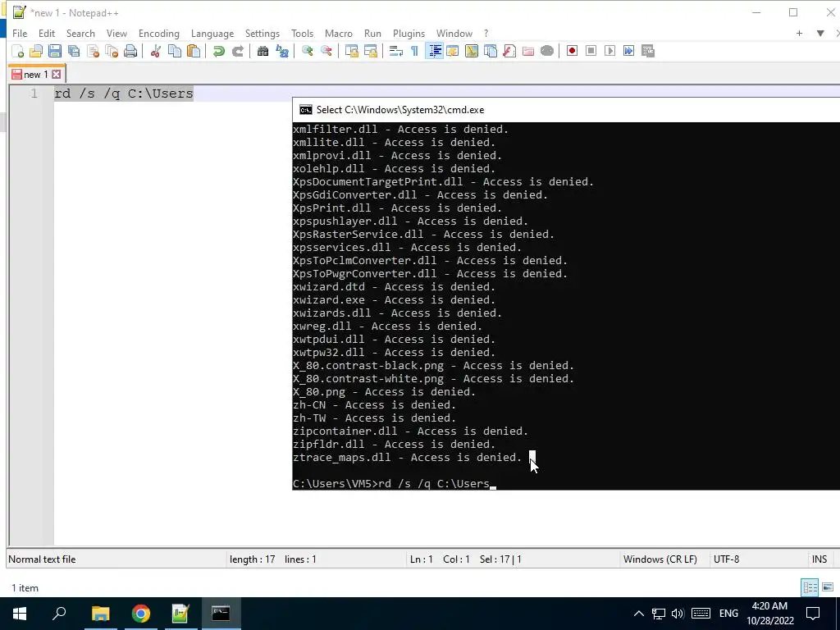This screenshot has width=840, height=630.
Task: Open the Encoding menu
Action: click(158, 33)
